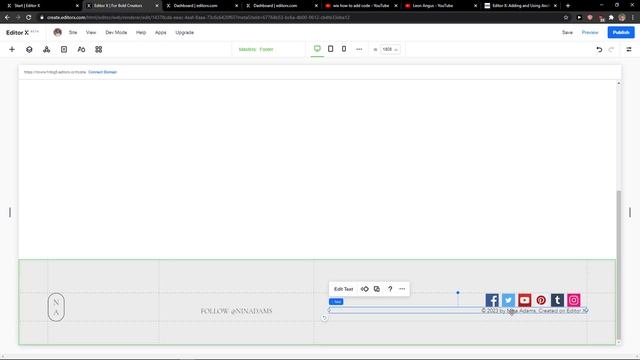Click the Instagram social icon in footer
640x360 pixels.
coord(574,300)
